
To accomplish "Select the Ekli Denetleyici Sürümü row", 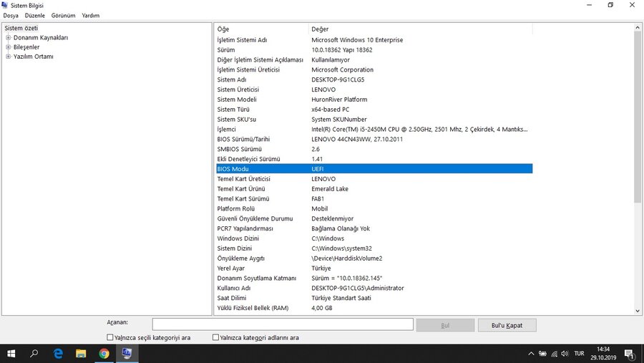I will tap(374, 159).
